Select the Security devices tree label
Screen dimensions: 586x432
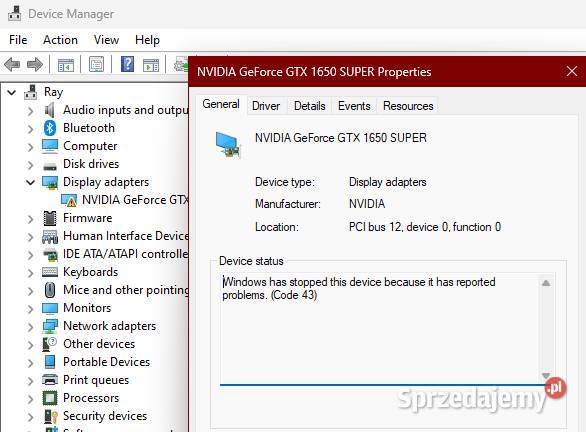pyautogui.click(x=105, y=416)
